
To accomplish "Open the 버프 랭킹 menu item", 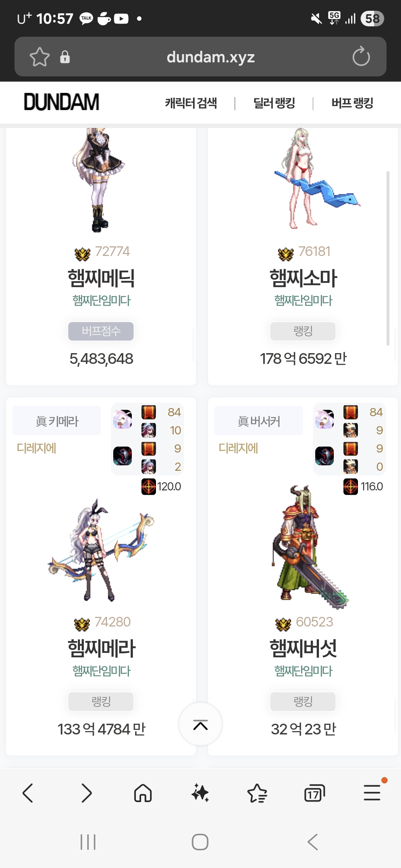I will pyautogui.click(x=352, y=103).
